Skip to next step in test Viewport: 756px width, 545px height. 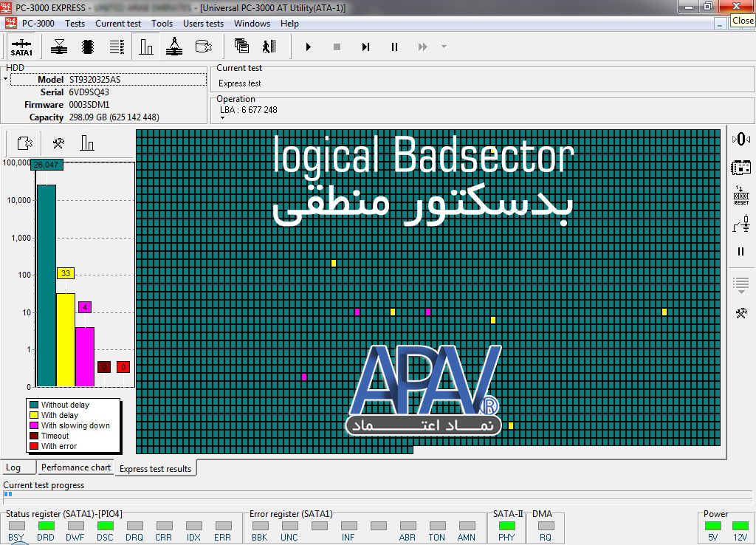pyautogui.click(x=366, y=47)
